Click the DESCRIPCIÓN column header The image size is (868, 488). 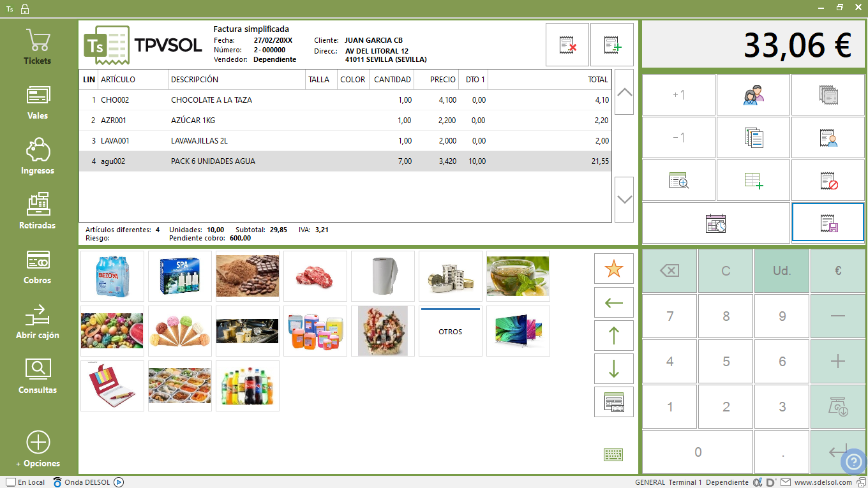click(237, 80)
